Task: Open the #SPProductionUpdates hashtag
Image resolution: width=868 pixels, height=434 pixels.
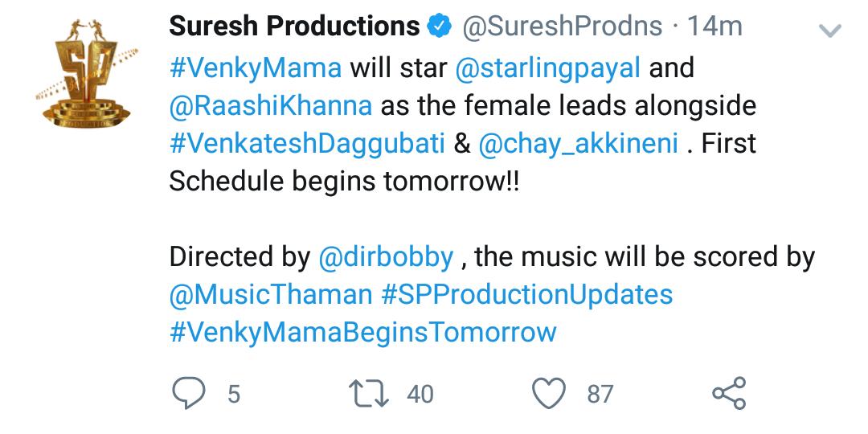Action: click(x=527, y=295)
